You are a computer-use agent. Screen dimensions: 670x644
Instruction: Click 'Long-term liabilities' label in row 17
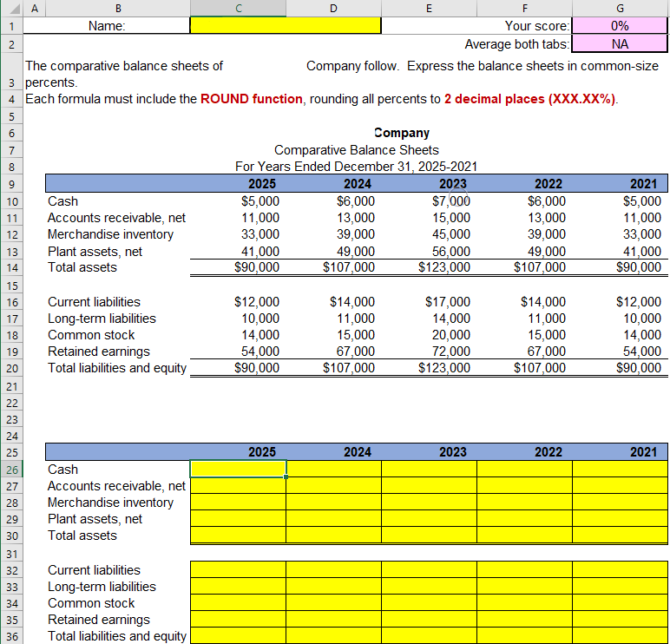point(102,319)
